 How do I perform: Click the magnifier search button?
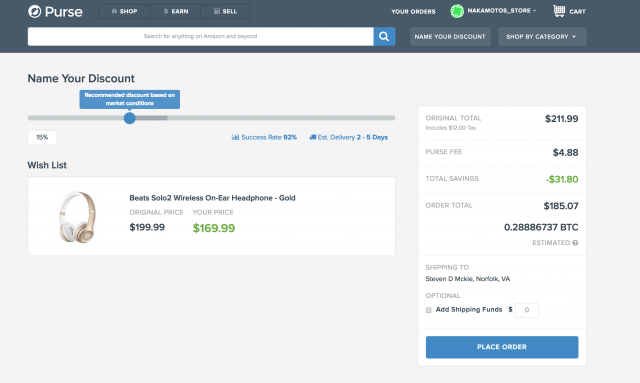tap(384, 36)
